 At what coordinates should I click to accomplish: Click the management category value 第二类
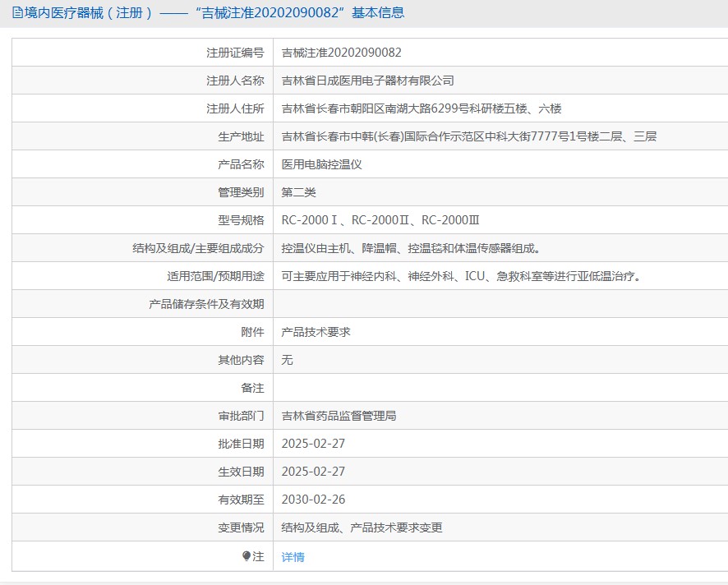coord(298,192)
